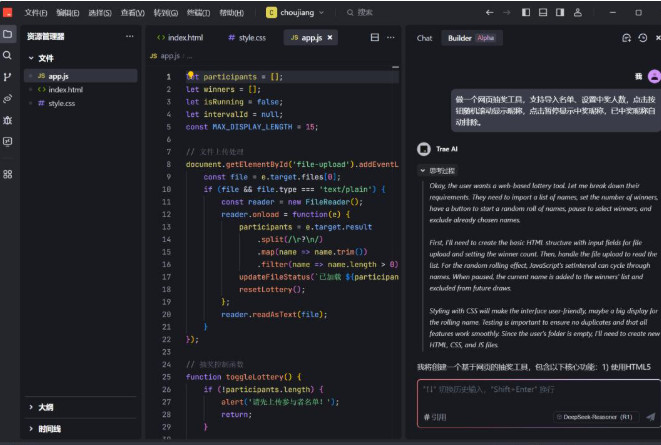Click the editor minimap scrollbar marker

click(395, 67)
